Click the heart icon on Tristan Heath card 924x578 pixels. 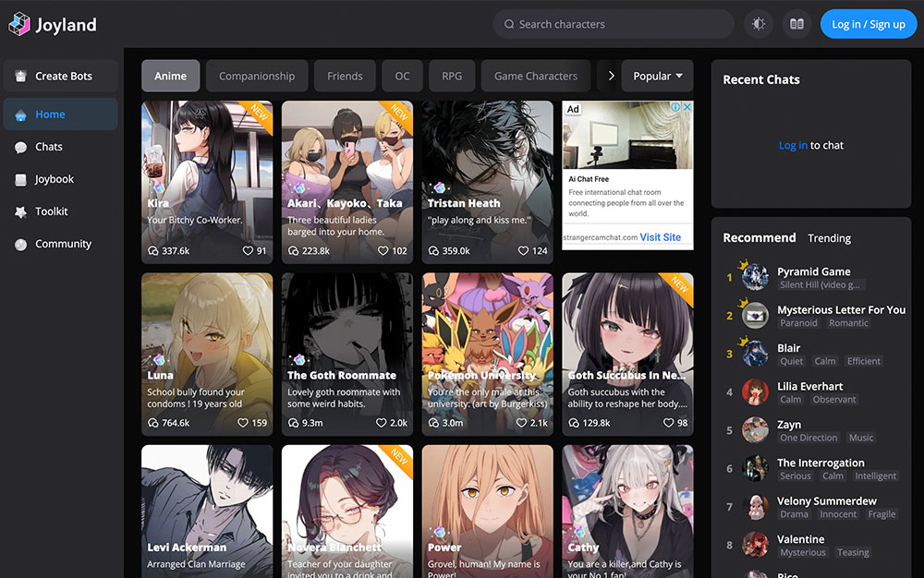pyautogui.click(x=523, y=251)
